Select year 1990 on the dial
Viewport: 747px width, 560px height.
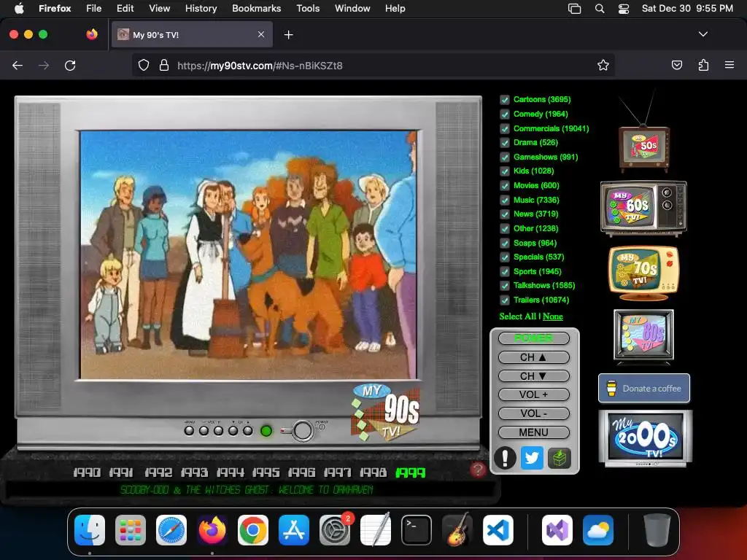click(x=87, y=472)
